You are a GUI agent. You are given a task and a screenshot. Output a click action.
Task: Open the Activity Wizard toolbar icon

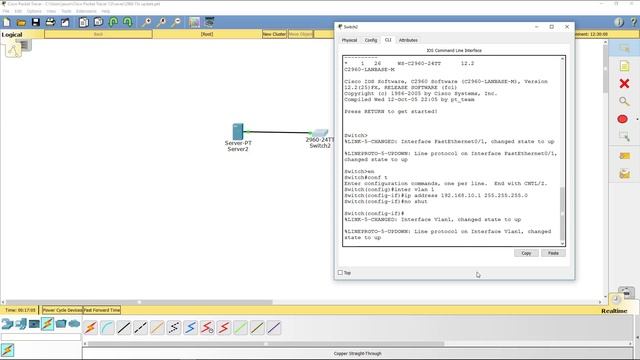click(65, 22)
